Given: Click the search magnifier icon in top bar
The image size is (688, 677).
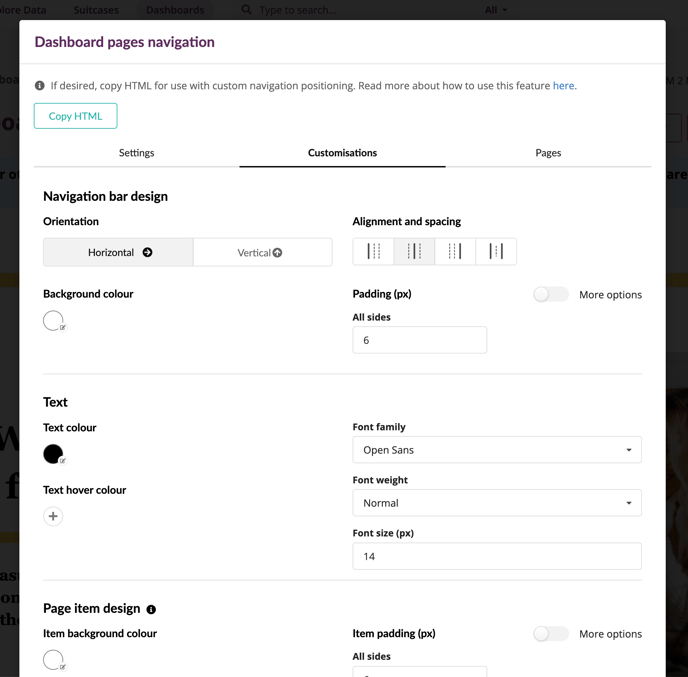Looking at the screenshot, I should [247, 10].
